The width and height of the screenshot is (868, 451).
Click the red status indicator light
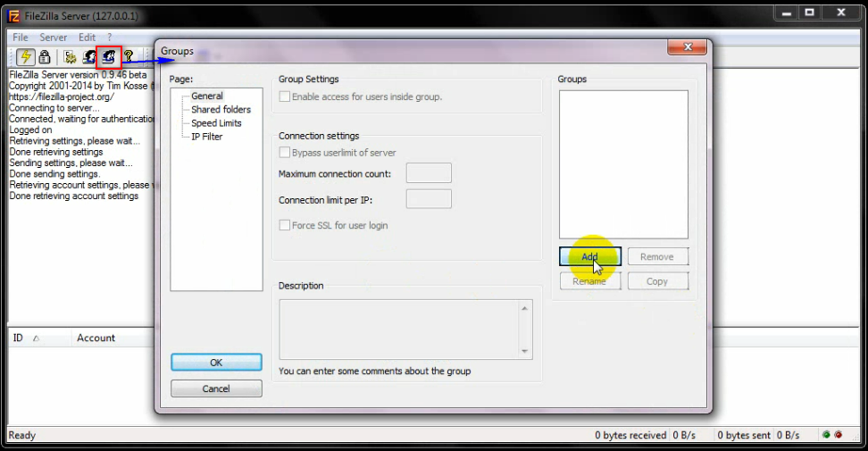coord(839,435)
